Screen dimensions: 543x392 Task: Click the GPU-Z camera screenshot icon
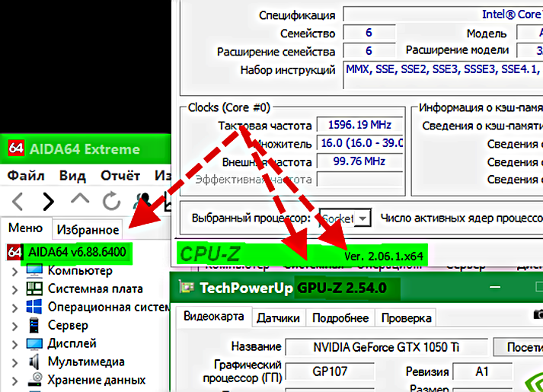pos(538,314)
